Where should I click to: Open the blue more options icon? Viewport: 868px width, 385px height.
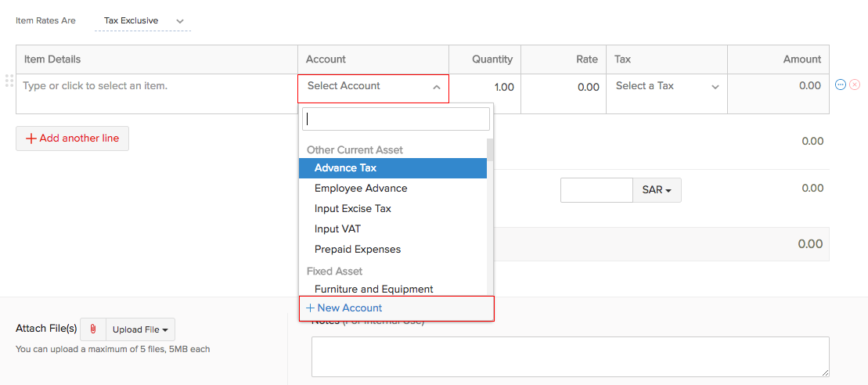tap(841, 85)
